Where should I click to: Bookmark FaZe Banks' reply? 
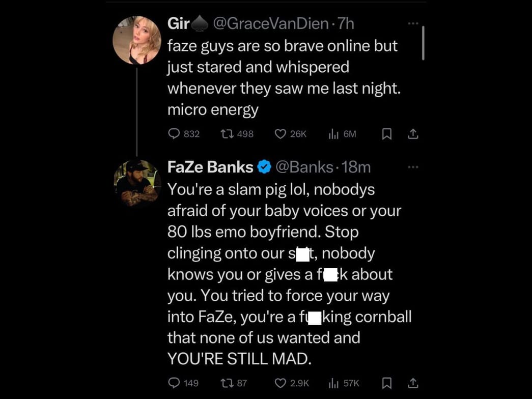[387, 383]
